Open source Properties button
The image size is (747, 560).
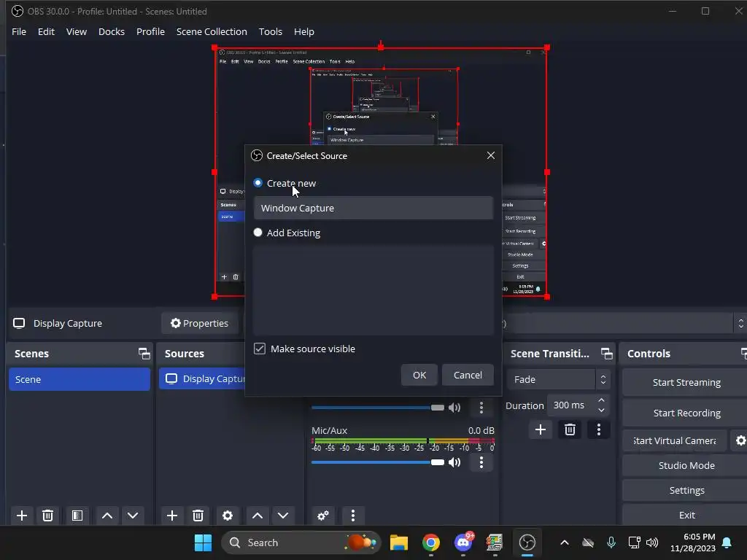coord(200,323)
